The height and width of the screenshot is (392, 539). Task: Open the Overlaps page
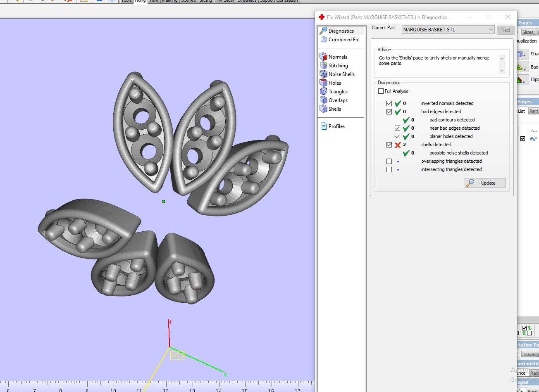click(x=338, y=100)
